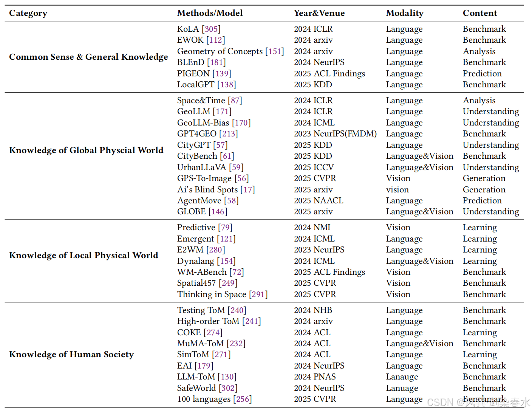Select 'Learning' in the Dynalang row
Screen dimensions: 532x412
480,261
